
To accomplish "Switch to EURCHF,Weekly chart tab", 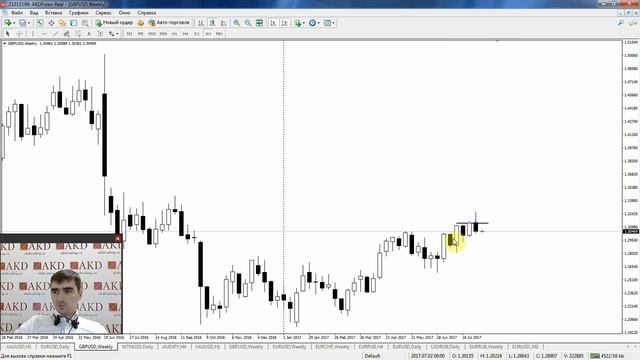I will coord(332,347).
